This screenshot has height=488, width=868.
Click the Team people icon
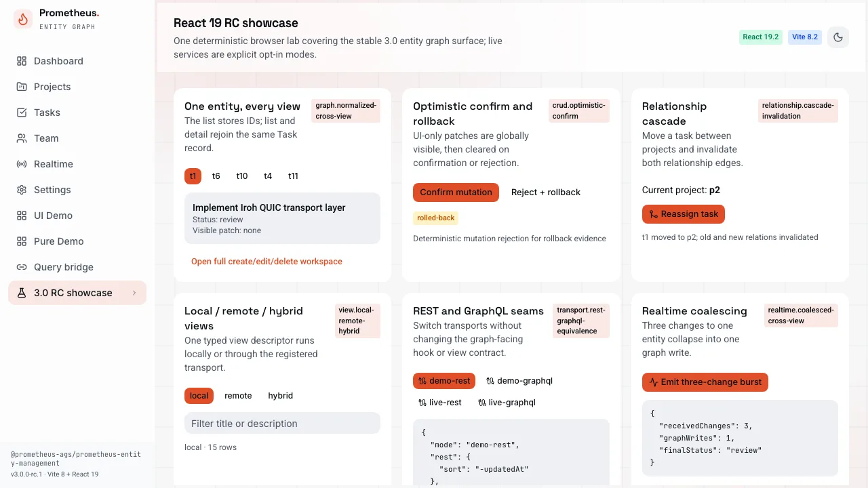[x=22, y=138]
